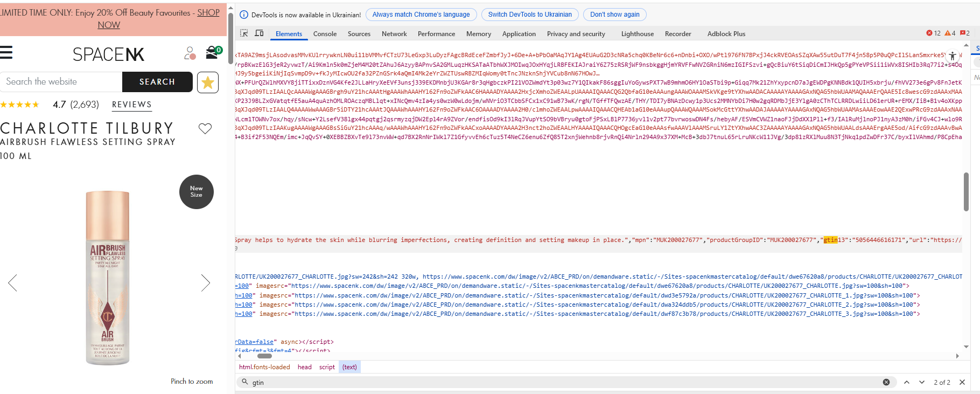
Task: Open the account profile icon
Action: (x=190, y=53)
